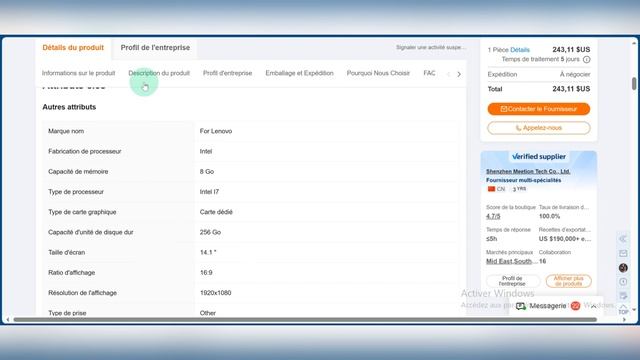Open the red unread messages badge
The width and height of the screenshot is (640, 360).
[x=576, y=306]
